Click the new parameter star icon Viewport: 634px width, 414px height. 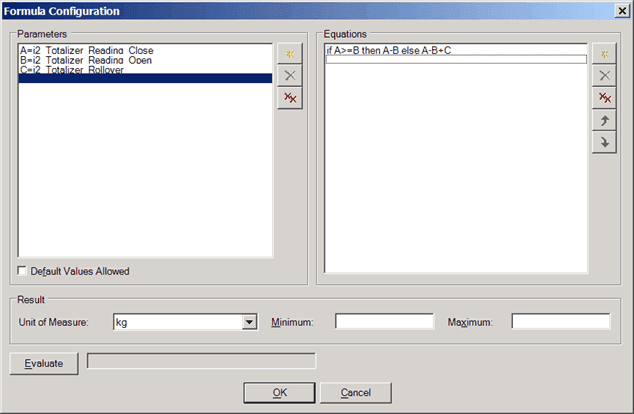289,53
